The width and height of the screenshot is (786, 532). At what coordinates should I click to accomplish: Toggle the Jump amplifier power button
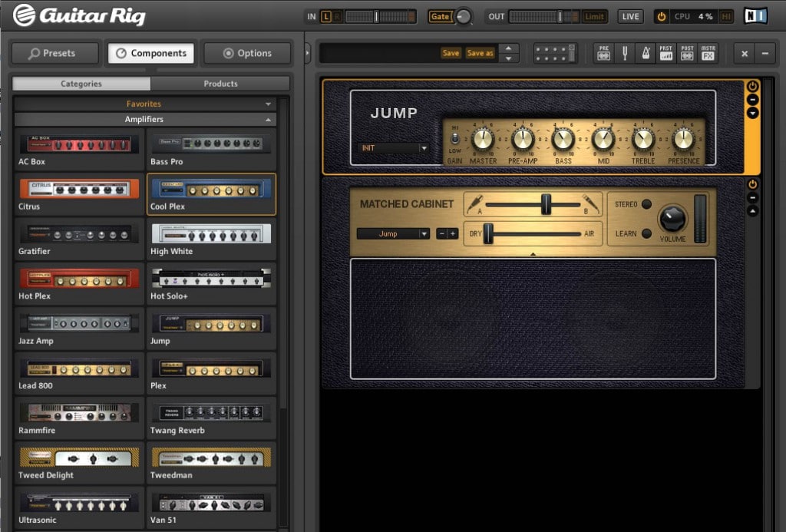coord(752,86)
